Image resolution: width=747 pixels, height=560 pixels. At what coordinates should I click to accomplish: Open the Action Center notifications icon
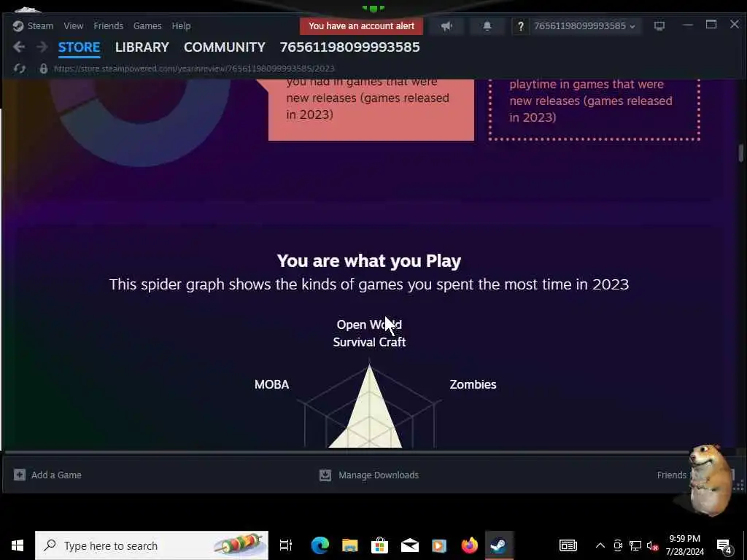(724, 545)
